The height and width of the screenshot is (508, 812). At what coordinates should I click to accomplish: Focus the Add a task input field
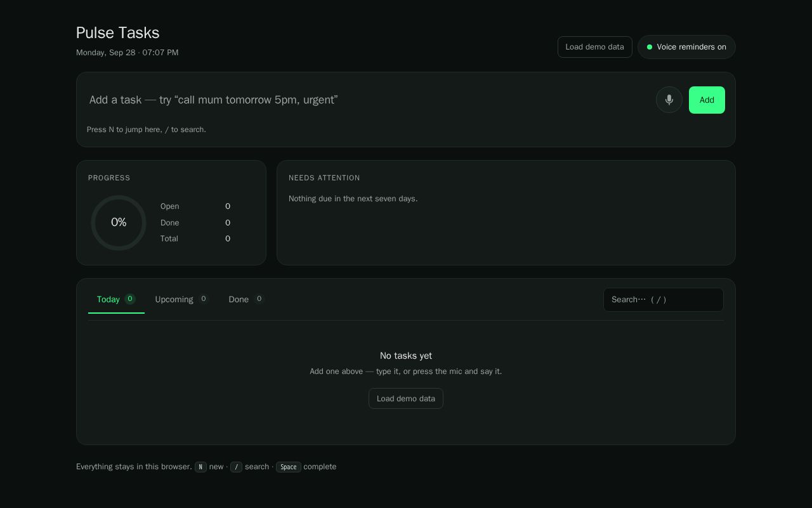[x=368, y=100]
